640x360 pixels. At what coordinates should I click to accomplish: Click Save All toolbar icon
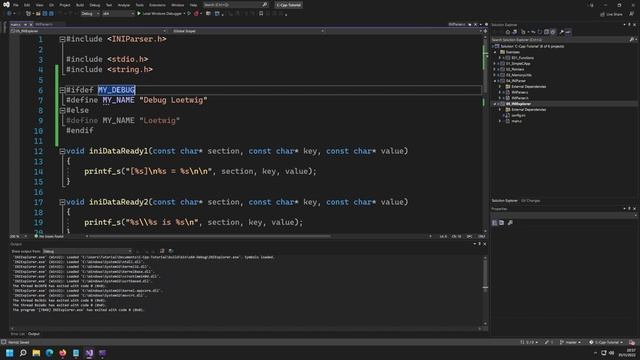pyautogui.click(x=51, y=13)
